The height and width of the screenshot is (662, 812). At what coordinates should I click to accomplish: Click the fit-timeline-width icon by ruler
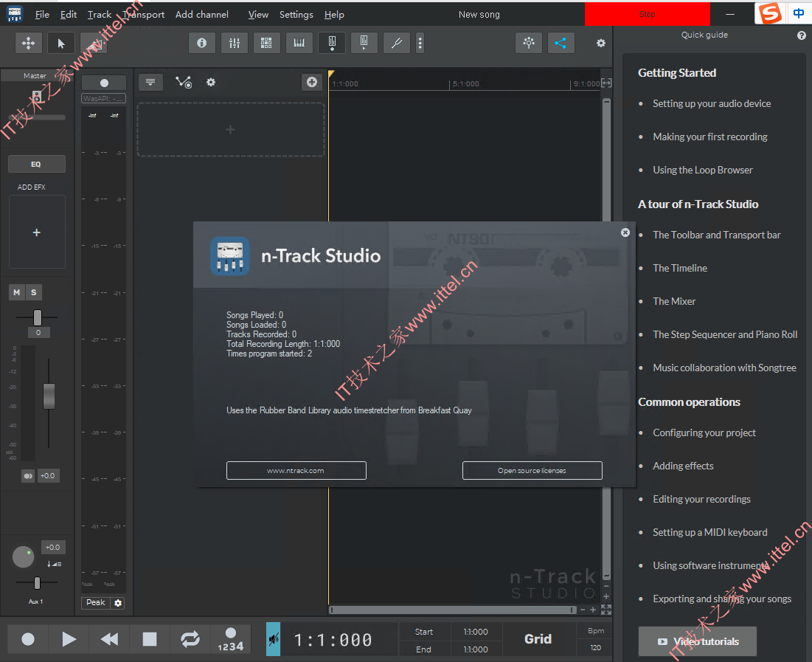coord(606,83)
